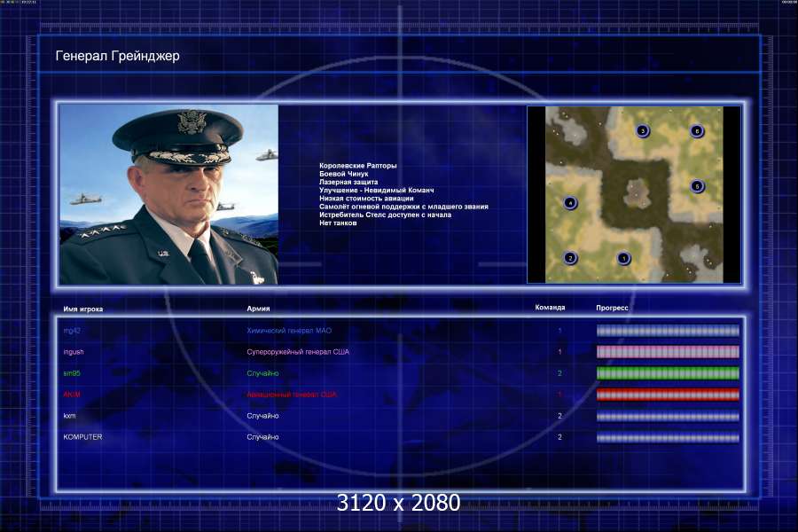Click ingush's pink loading progress bar
The height and width of the screenshot is (532, 798).
tap(668, 352)
